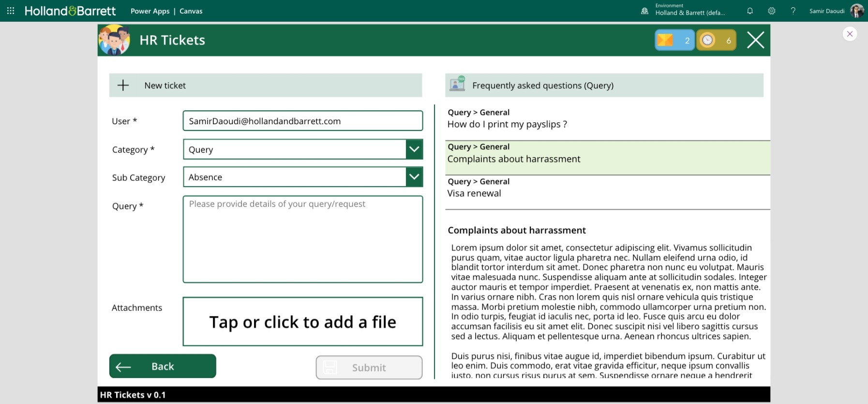The width and height of the screenshot is (868, 404).
Task: Expand the Category dropdown arrow
Action: 414,149
